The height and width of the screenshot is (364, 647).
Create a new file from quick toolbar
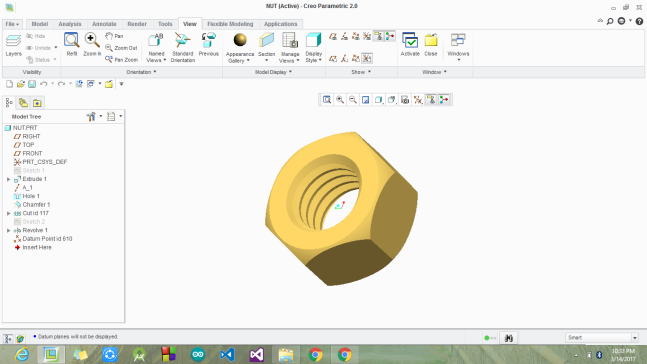click(9, 84)
